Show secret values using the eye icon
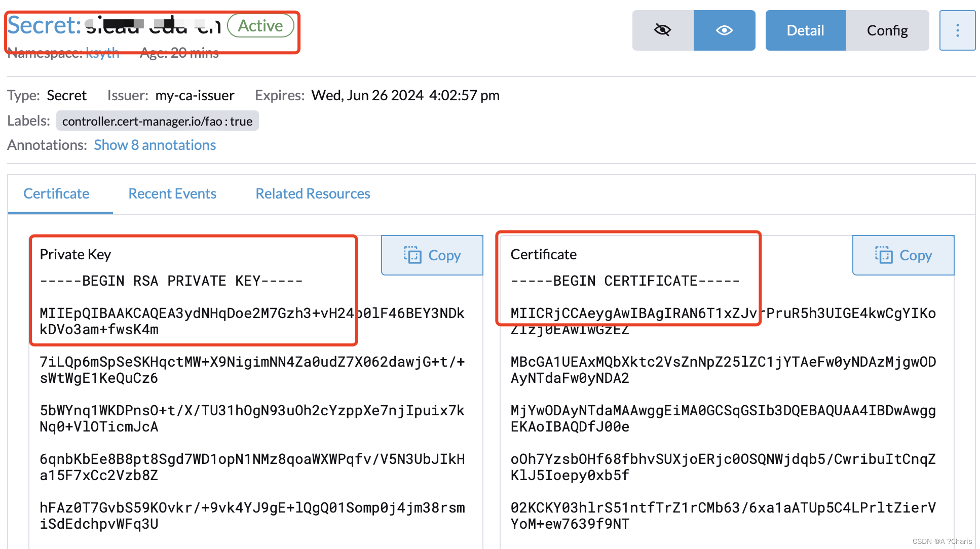 pyautogui.click(x=725, y=30)
